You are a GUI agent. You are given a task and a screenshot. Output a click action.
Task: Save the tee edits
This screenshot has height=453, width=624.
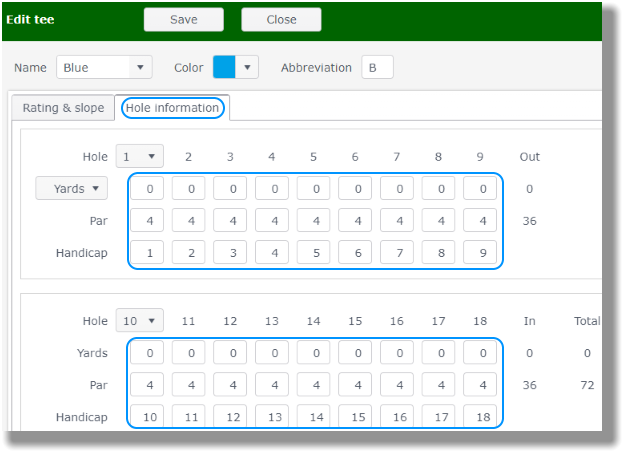click(183, 20)
